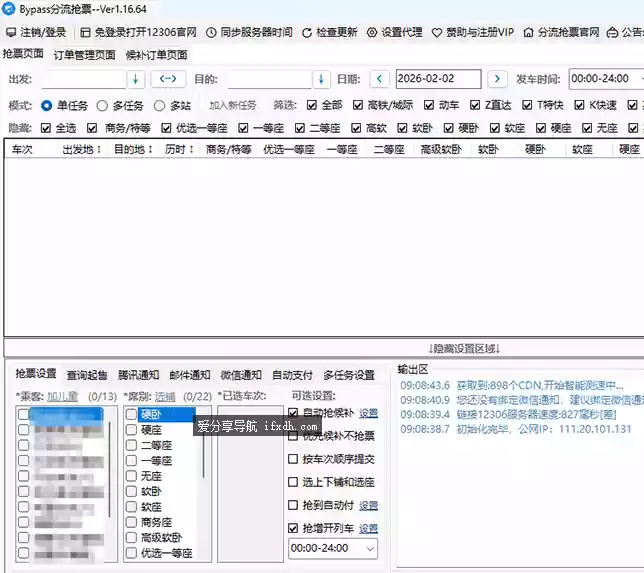Viewport: 644px width, 573px height.
Task: Click the Bypass app logo icon
Action: [x=9, y=9]
